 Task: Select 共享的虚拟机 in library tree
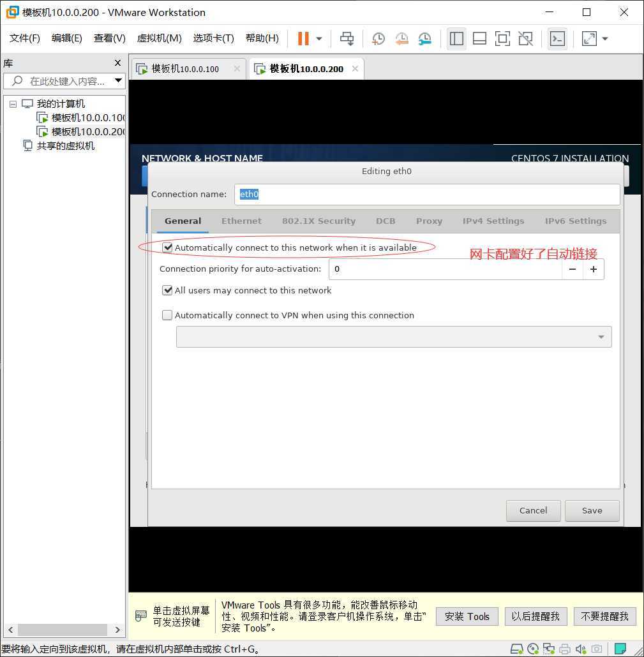(x=59, y=146)
